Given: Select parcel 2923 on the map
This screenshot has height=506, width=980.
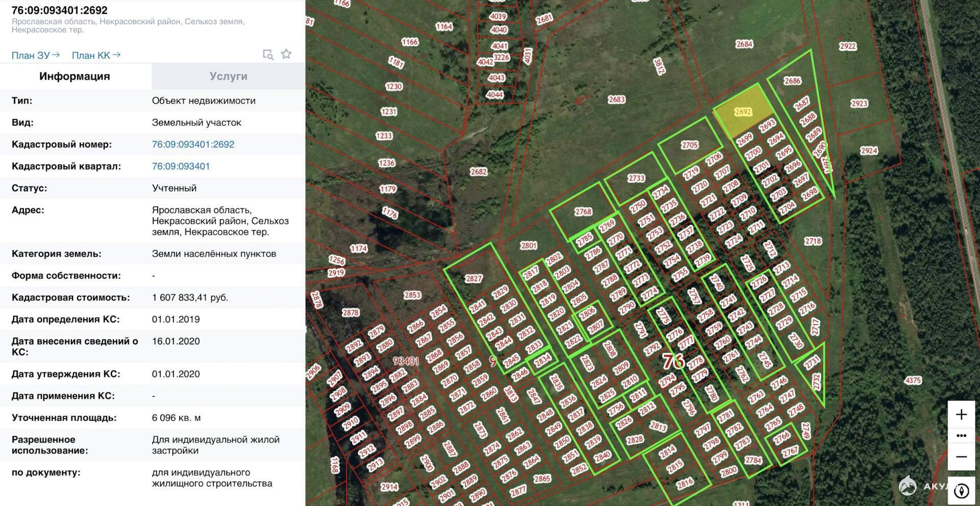Looking at the screenshot, I should [x=859, y=104].
